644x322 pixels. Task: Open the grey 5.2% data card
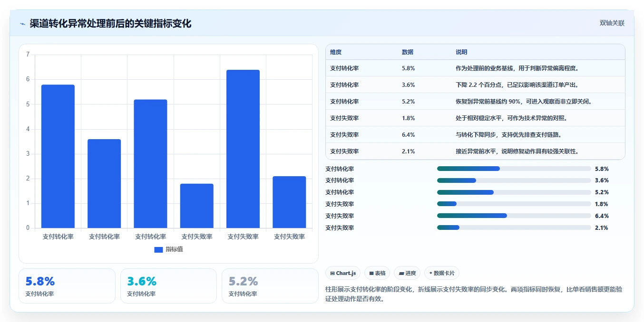pos(270,286)
